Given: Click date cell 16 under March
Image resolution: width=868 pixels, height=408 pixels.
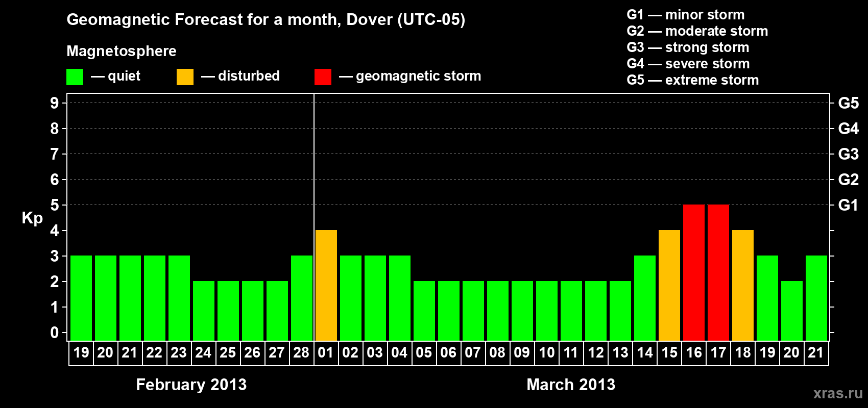Looking at the screenshot, I should (x=693, y=353).
